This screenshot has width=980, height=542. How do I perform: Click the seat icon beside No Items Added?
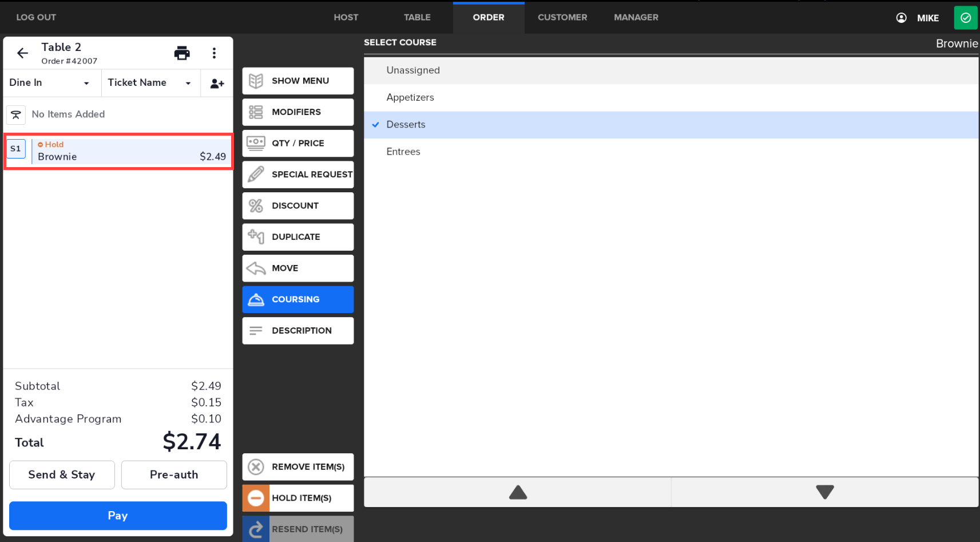(x=16, y=114)
